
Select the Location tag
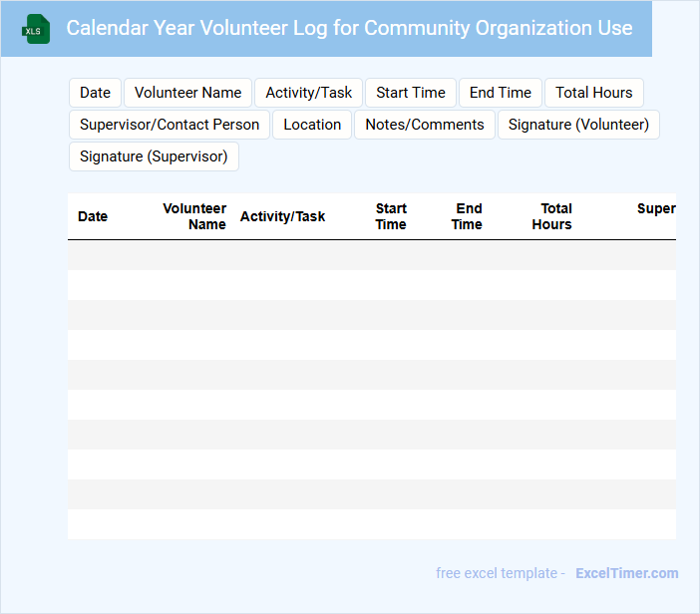pyautogui.click(x=312, y=125)
